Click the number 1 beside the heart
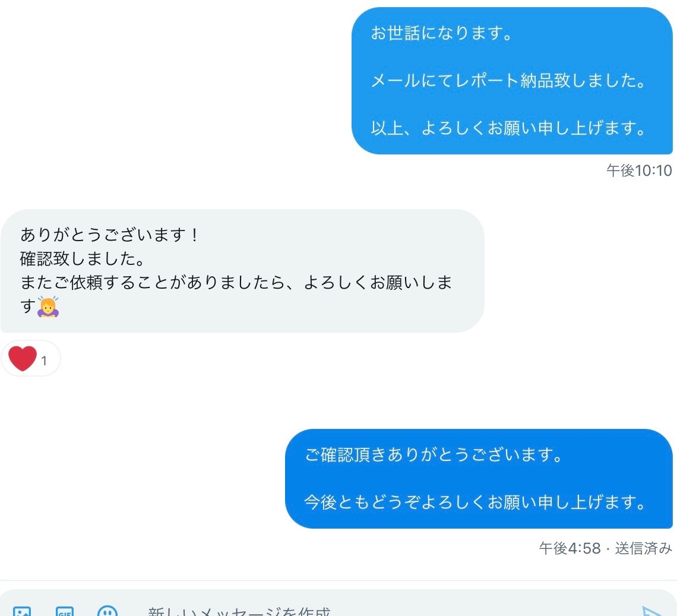This screenshot has height=616, width=677. pyautogui.click(x=44, y=361)
